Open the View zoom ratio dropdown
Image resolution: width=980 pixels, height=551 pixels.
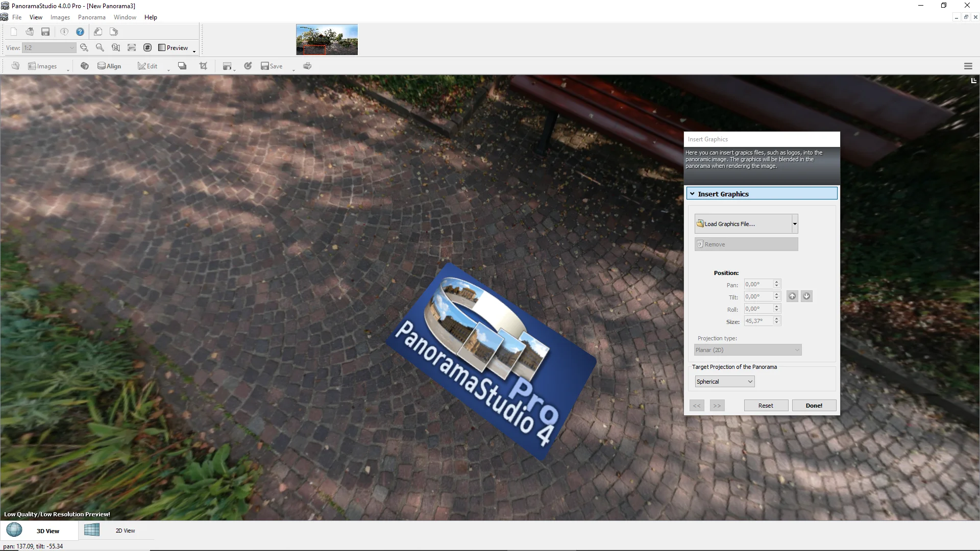[49, 47]
